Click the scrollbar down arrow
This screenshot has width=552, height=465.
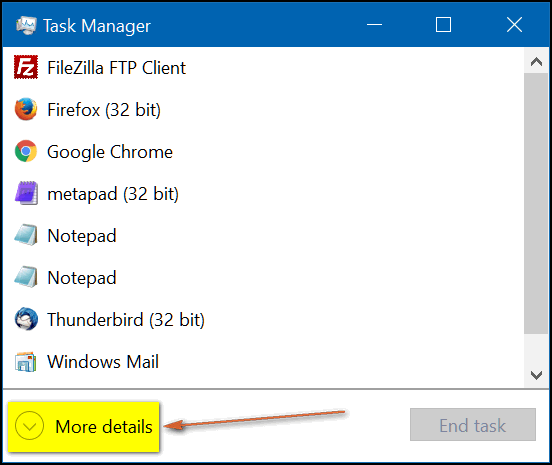tap(536, 375)
